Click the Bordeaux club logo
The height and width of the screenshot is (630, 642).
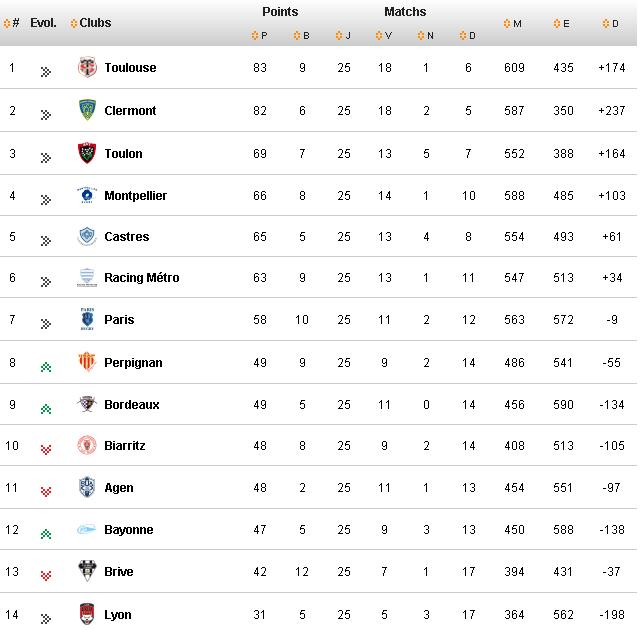(x=87, y=404)
